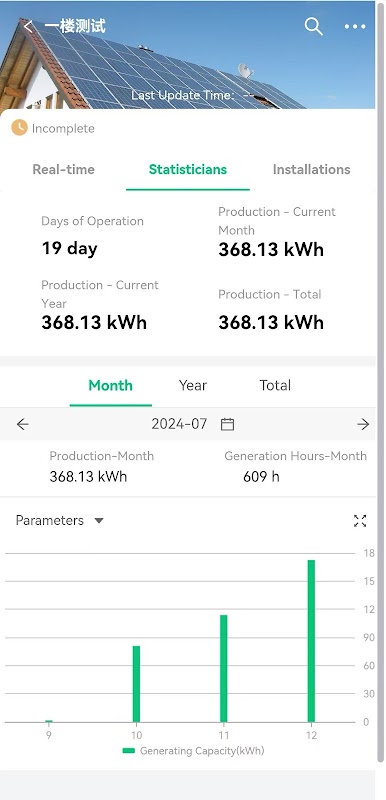Select the Year period tab
Image resolution: width=386 pixels, height=800 pixels.
click(x=193, y=385)
